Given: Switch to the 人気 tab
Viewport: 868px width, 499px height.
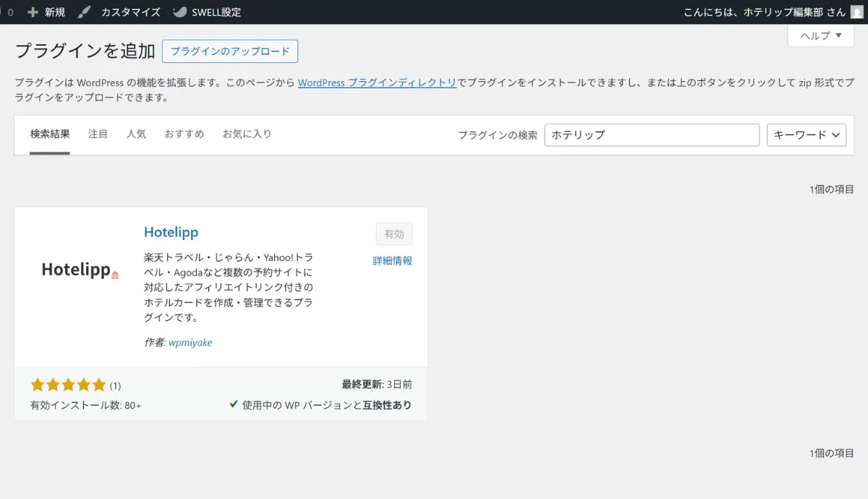Looking at the screenshot, I should tap(136, 135).
